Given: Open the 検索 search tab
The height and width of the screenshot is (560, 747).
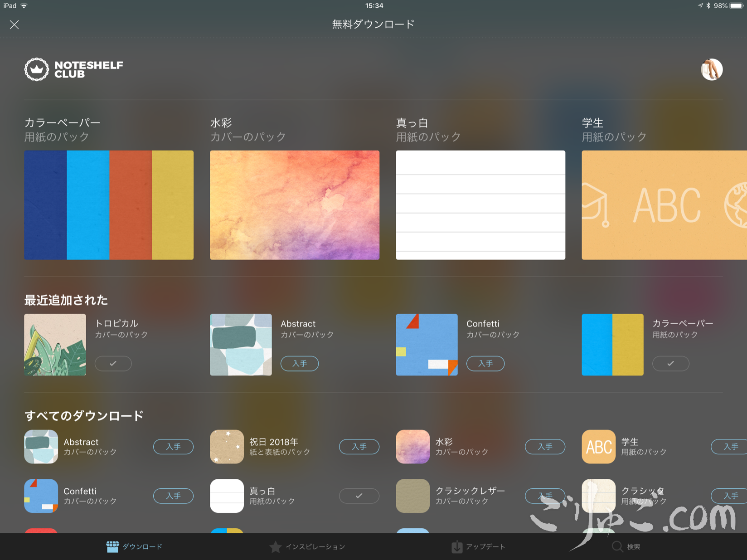Looking at the screenshot, I should tap(626, 547).
